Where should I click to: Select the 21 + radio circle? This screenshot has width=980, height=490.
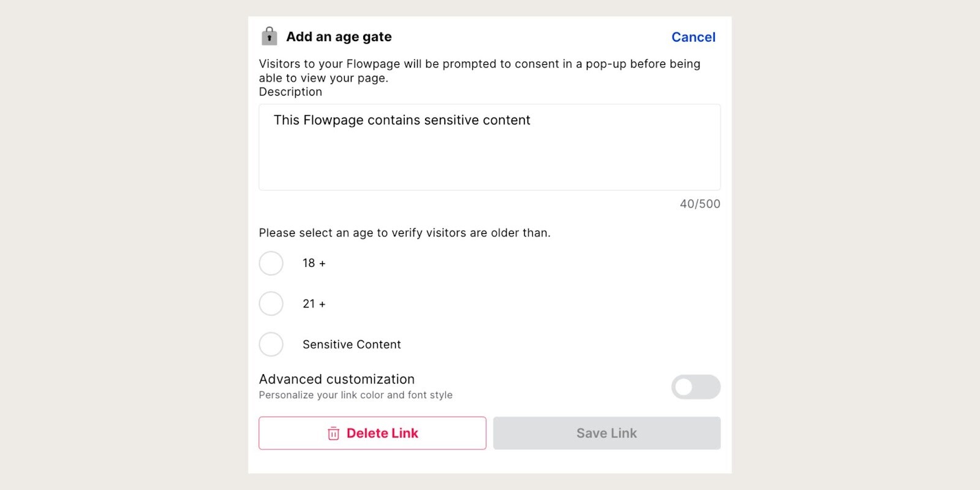pos(271,304)
